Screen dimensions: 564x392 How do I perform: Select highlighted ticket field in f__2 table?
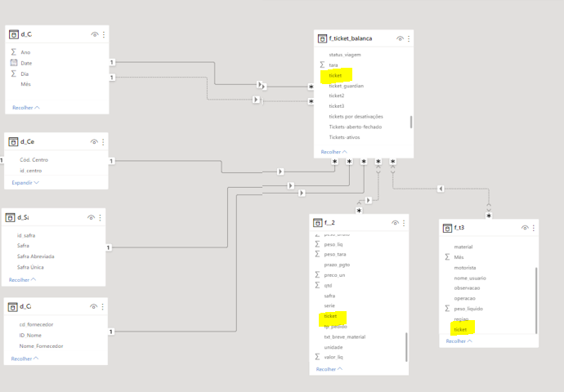pyautogui.click(x=330, y=316)
